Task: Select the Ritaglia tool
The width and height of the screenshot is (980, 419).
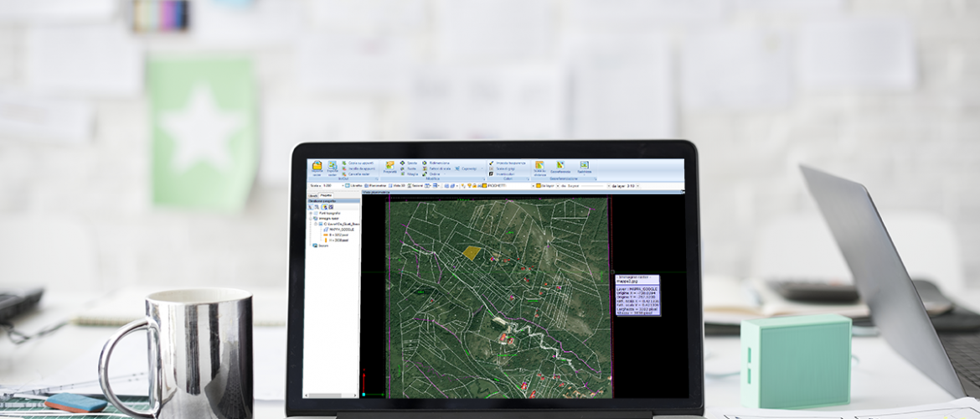Action: click(410, 173)
